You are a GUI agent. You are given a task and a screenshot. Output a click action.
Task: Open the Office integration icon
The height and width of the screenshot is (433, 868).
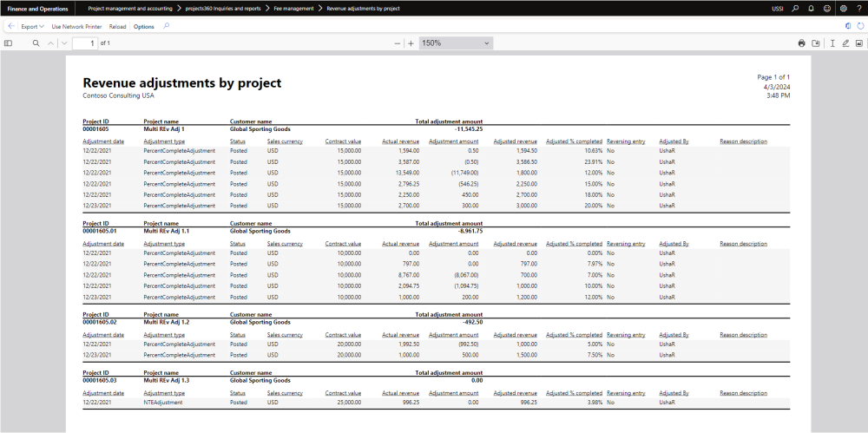coord(849,26)
